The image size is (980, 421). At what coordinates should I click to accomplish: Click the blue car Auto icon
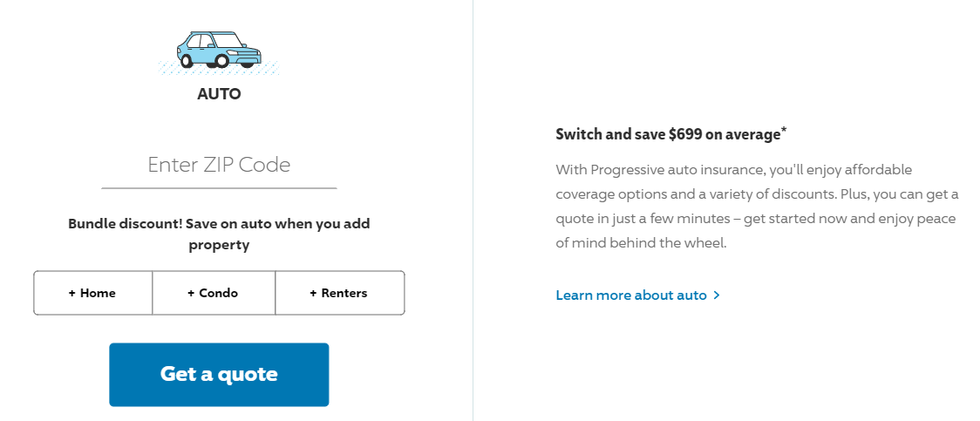click(218, 49)
